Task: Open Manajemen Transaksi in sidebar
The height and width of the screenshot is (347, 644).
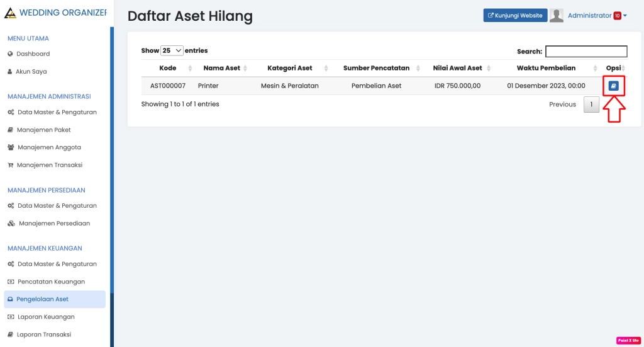Action: pyautogui.click(x=49, y=165)
